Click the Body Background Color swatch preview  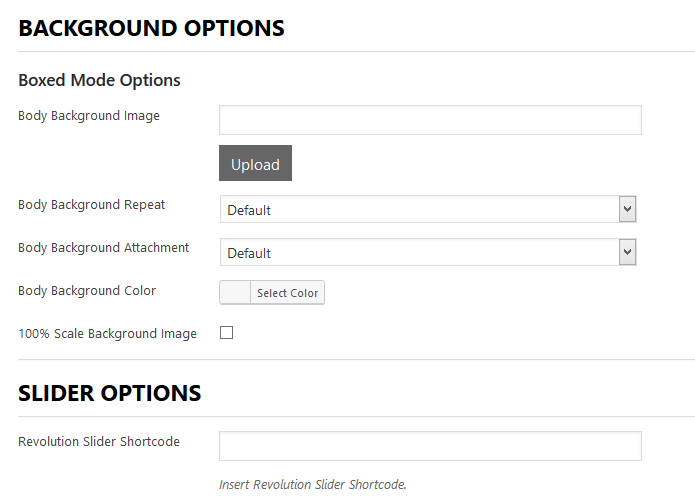click(x=235, y=292)
